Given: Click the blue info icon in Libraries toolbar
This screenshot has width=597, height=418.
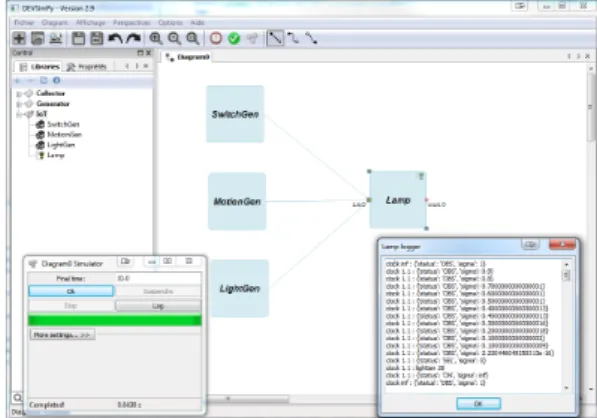Looking at the screenshot, I should pos(56,80).
